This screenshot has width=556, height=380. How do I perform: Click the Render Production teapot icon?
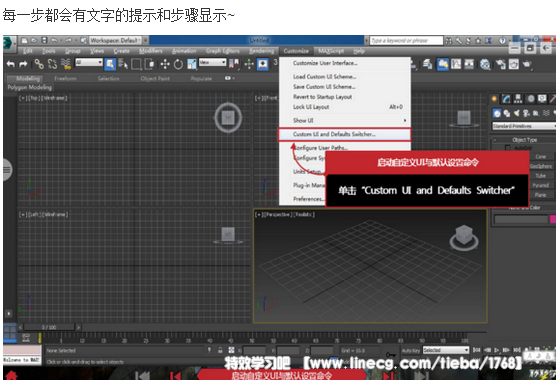point(527,64)
